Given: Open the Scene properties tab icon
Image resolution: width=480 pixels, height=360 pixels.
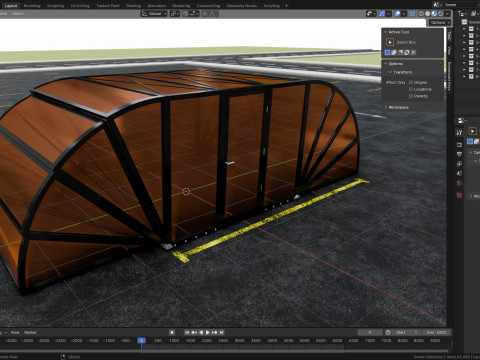Looking at the screenshot, I should pyautogui.click(x=459, y=173).
